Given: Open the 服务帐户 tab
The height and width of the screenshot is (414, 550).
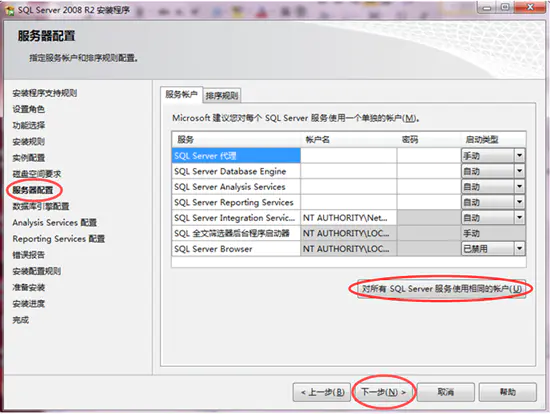Looking at the screenshot, I should coord(181,95).
